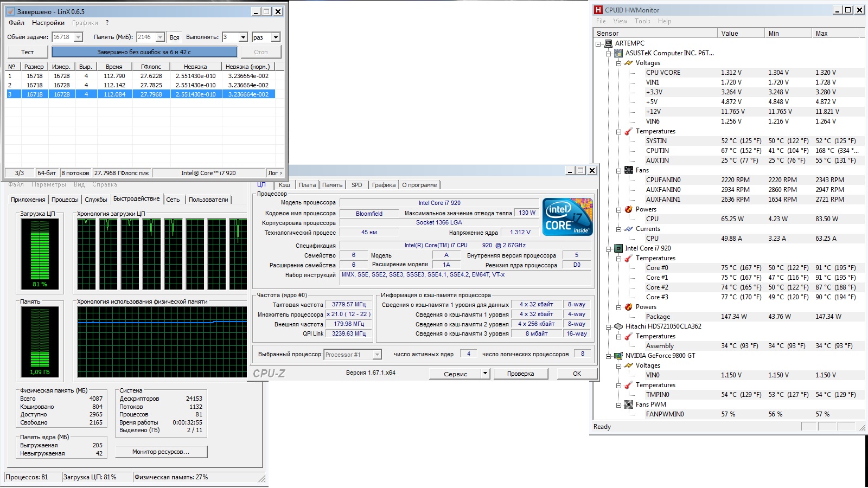Open the раз unit dropdown in LinX

point(276,37)
